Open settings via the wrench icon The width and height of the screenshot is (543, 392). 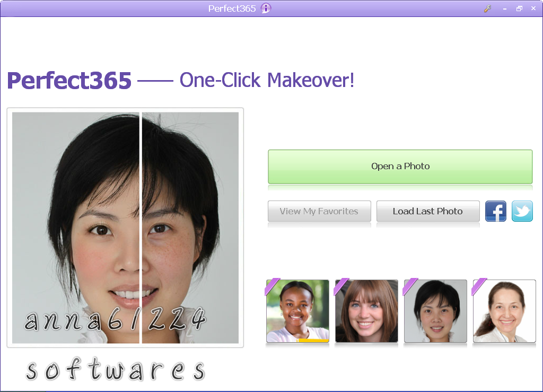(488, 8)
